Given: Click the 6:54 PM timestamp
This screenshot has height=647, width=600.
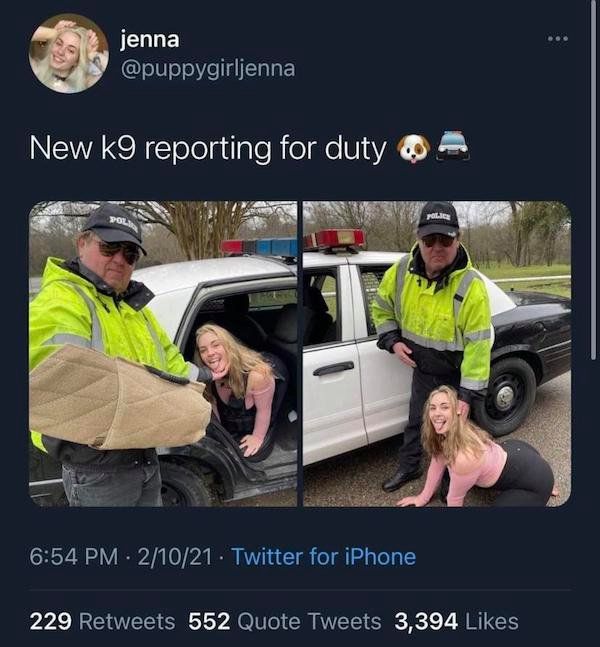Looking at the screenshot, I should coord(74,557).
